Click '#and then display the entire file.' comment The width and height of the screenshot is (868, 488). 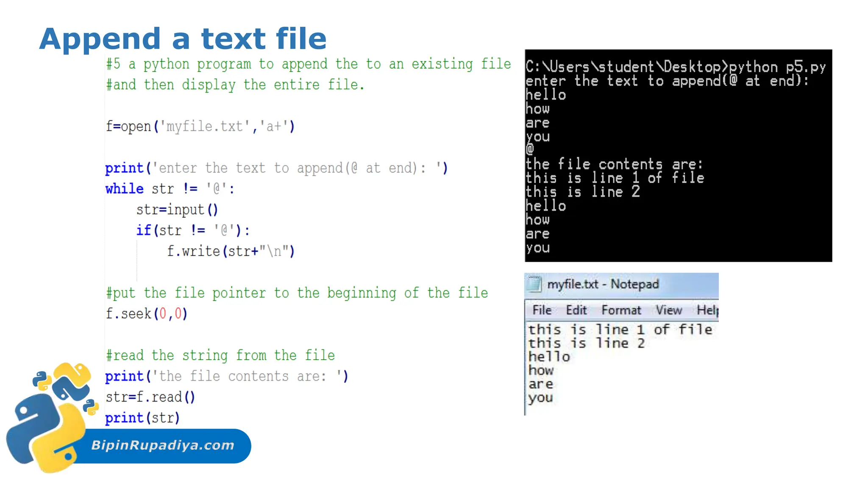pyautogui.click(x=235, y=85)
